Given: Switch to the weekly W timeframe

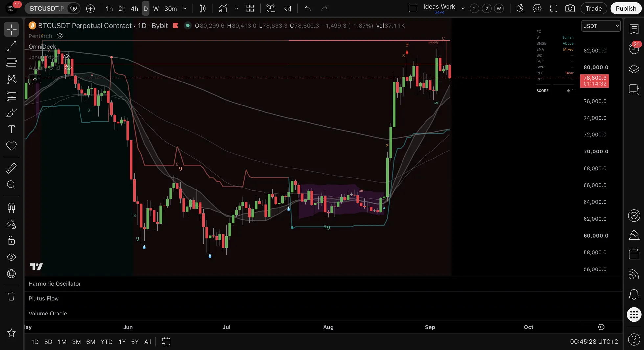Looking at the screenshot, I should click(x=156, y=9).
